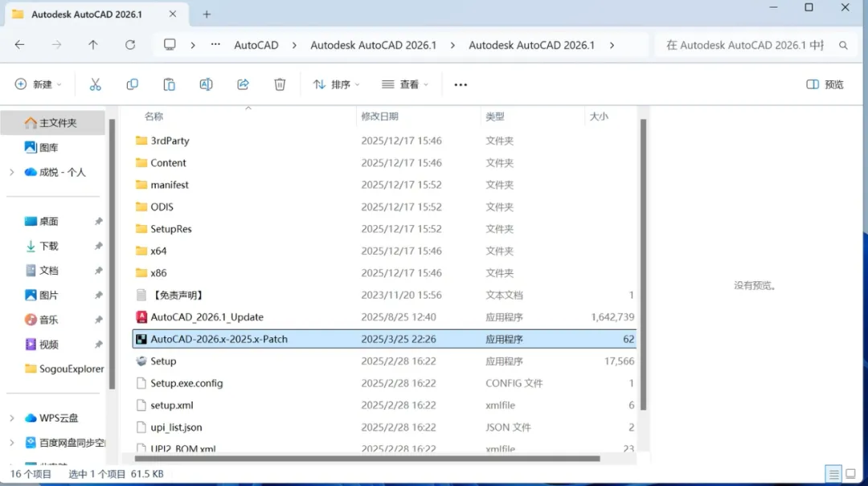Switch to details view in status bar
The image size is (868, 486).
point(833,474)
